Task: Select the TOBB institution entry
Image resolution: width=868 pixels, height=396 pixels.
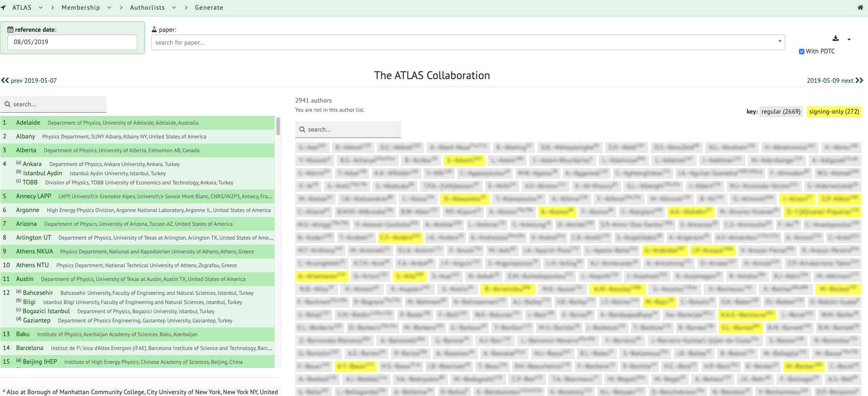Action: tap(124, 183)
